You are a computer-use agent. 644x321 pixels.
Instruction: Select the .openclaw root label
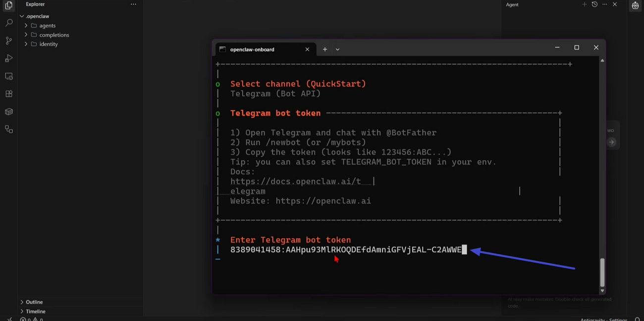click(38, 16)
